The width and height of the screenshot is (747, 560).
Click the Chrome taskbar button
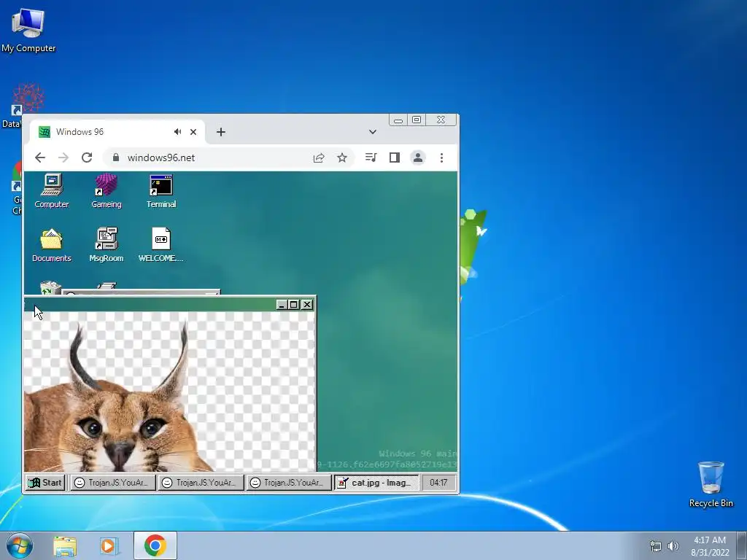coord(155,545)
